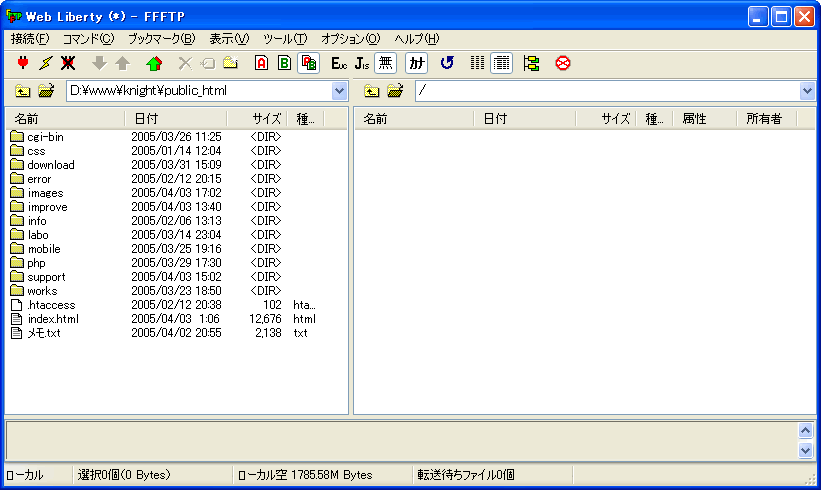Viewport: 821px width, 490px height.
Task: Select index.html in local file list
Action: pos(53,319)
